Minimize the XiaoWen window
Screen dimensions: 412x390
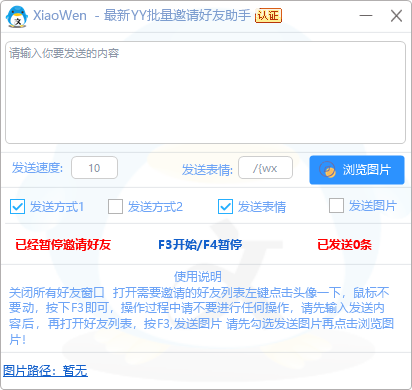[x=366, y=16]
